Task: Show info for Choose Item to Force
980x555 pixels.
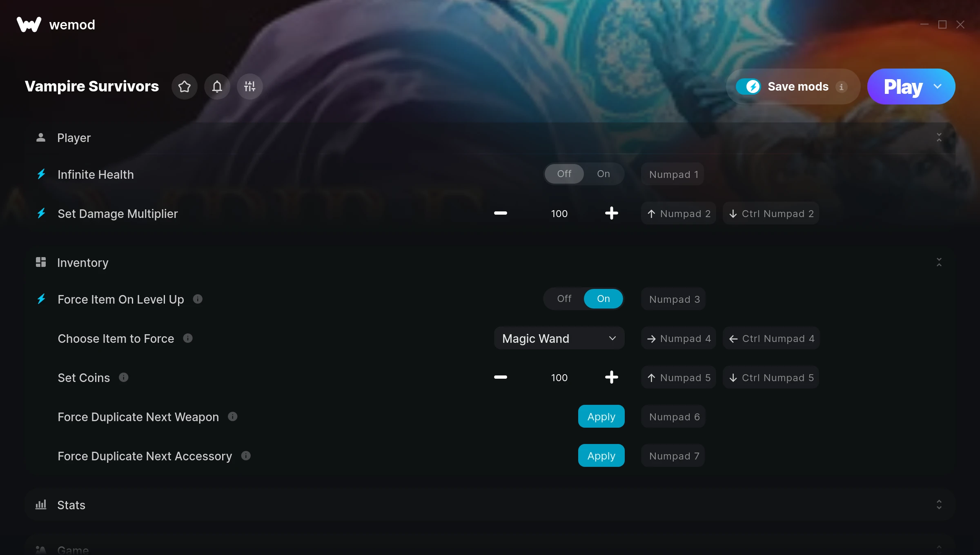Action: pyautogui.click(x=188, y=338)
